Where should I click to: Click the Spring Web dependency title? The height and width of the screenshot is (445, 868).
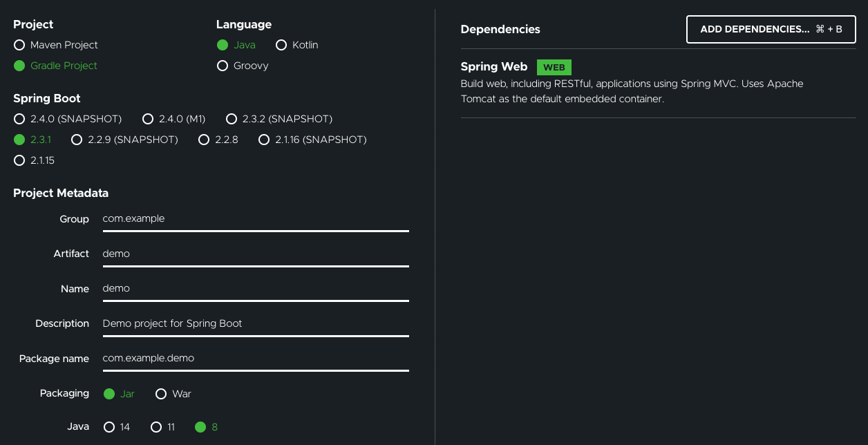pyautogui.click(x=494, y=67)
